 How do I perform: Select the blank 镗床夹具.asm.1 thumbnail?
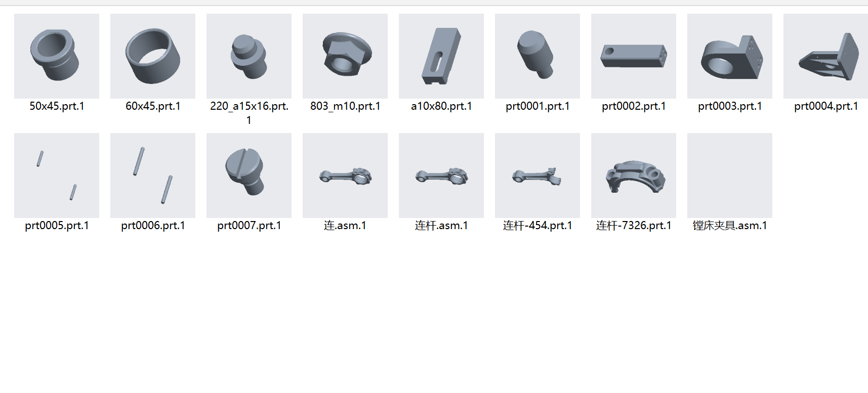(730, 176)
